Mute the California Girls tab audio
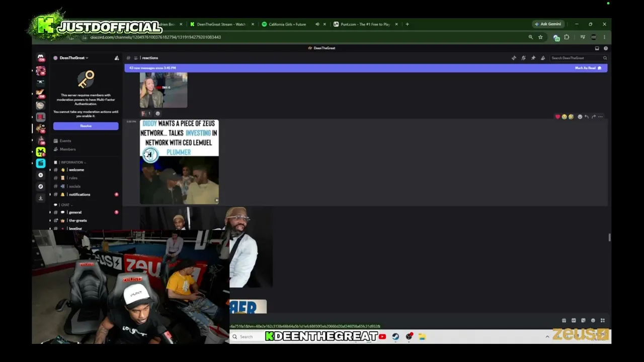Image resolution: width=644 pixels, height=362 pixels. pos(317,24)
